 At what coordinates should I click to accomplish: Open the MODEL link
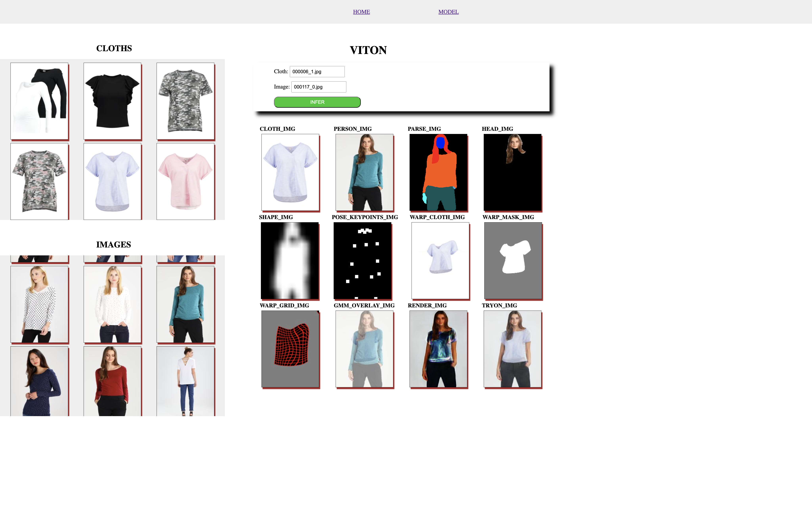[x=448, y=12]
